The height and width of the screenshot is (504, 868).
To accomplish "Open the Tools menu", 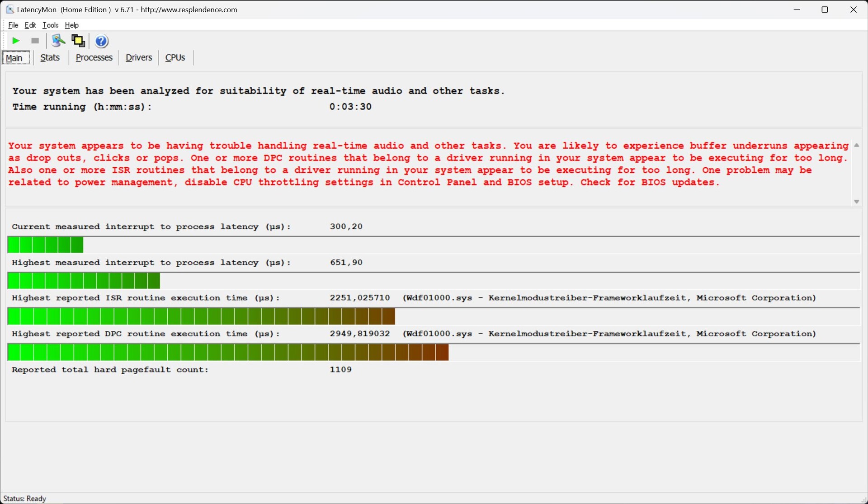I will (x=50, y=25).
